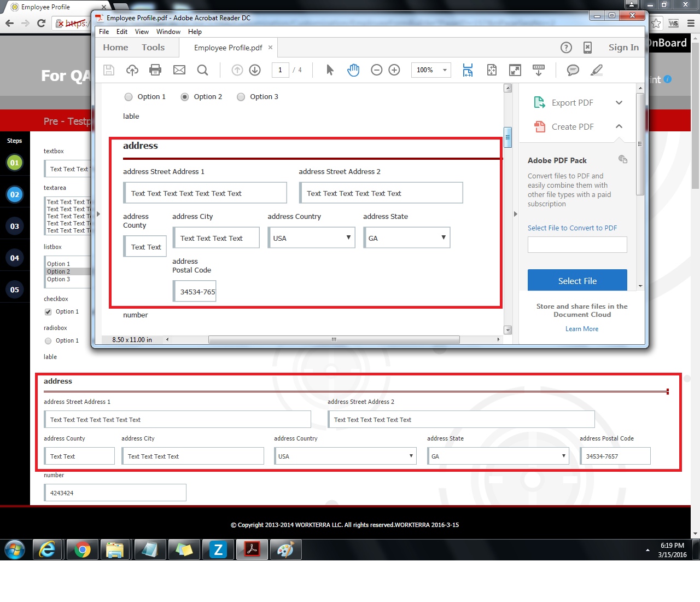Click the Select File button
The height and width of the screenshot is (602, 700).
577,281
